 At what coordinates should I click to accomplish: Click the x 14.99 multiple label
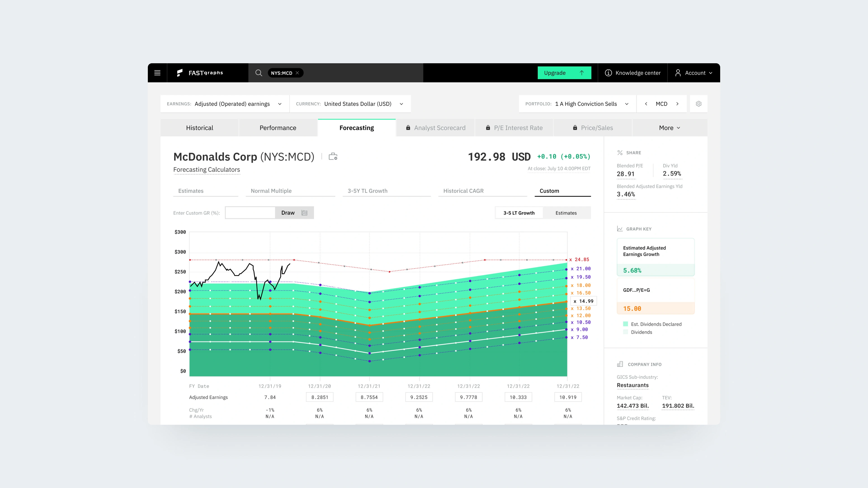point(584,301)
